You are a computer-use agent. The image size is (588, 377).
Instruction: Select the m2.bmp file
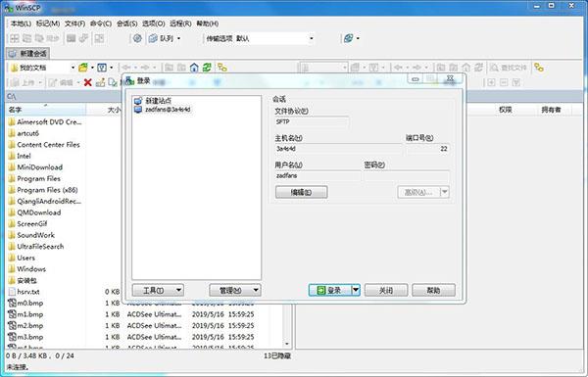[x=30, y=326]
